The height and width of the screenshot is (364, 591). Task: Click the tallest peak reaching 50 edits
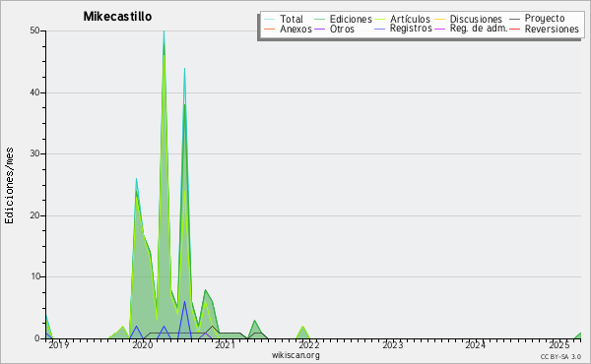tap(164, 31)
